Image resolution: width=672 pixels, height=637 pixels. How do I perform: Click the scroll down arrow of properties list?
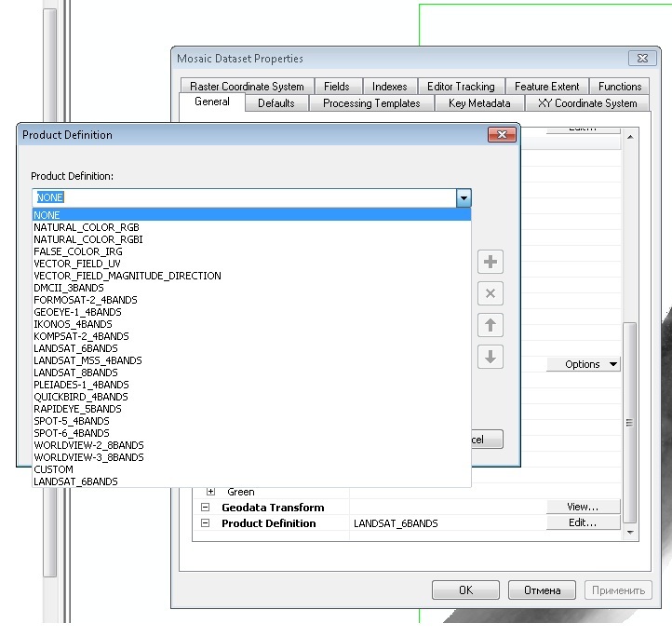(x=630, y=533)
